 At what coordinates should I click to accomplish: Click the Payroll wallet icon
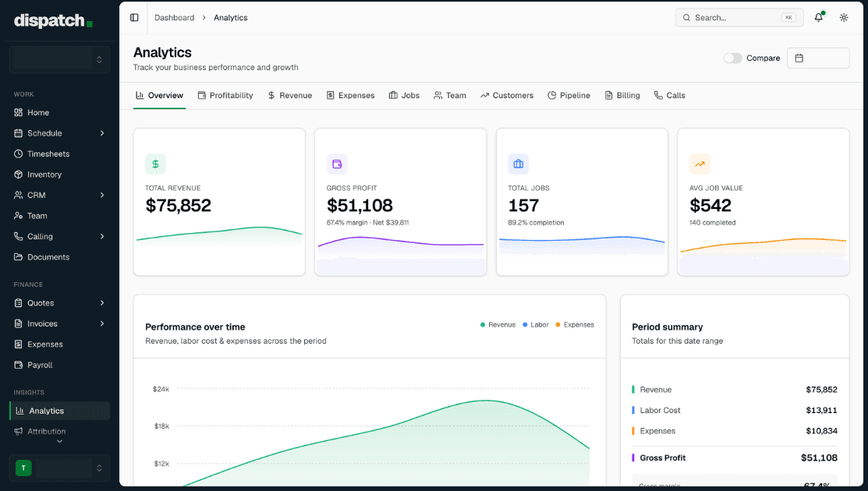(18, 365)
